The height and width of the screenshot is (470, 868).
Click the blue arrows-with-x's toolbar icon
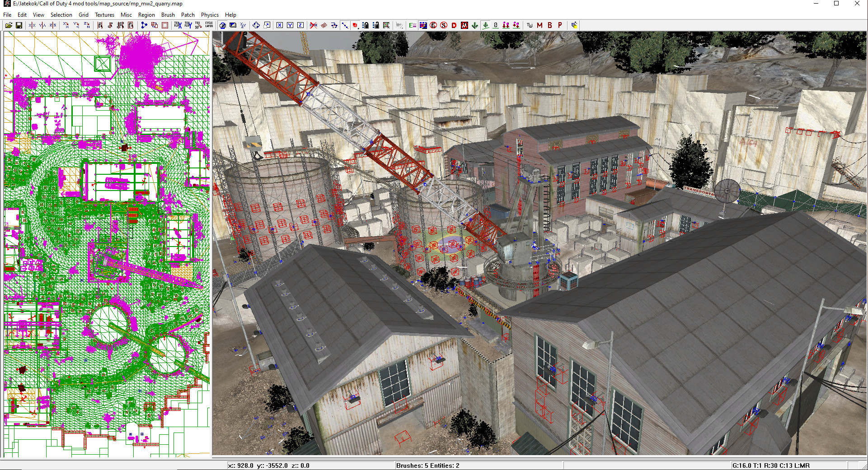[x=334, y=25]
